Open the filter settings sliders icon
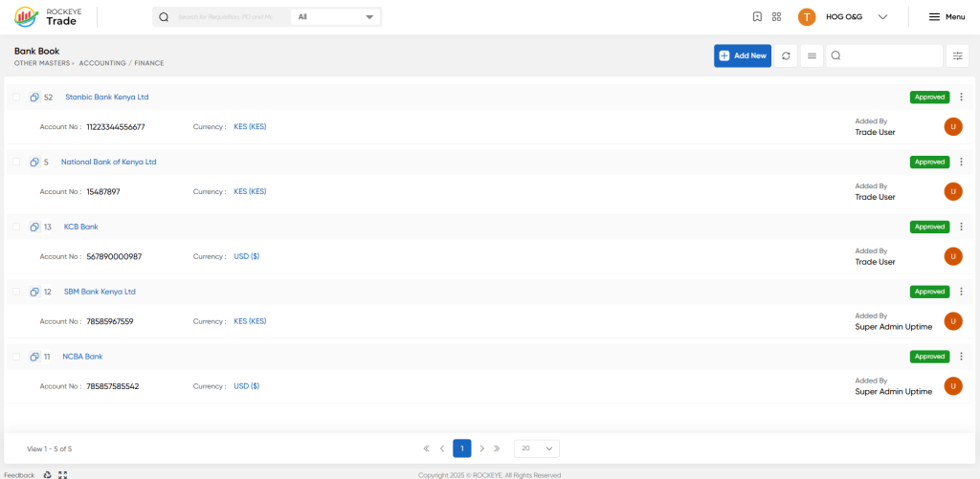This screenshot has width=980, height=479. 957,55
